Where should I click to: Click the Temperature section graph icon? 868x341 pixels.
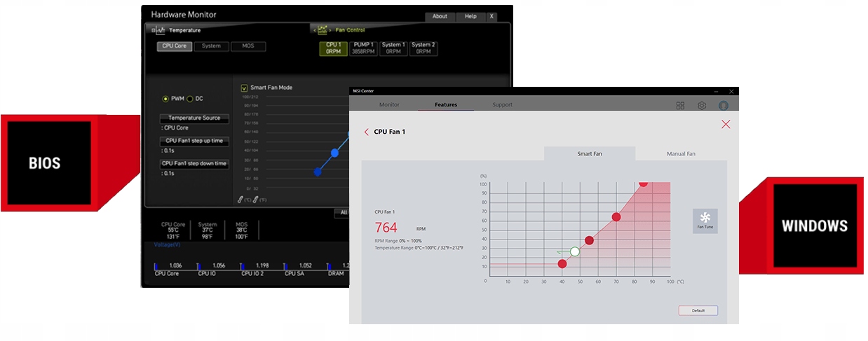tap(160, 30)
